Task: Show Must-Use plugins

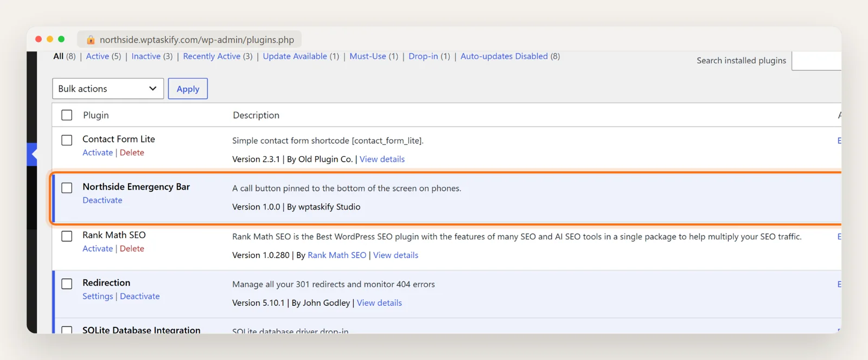Action: point(368,56)
